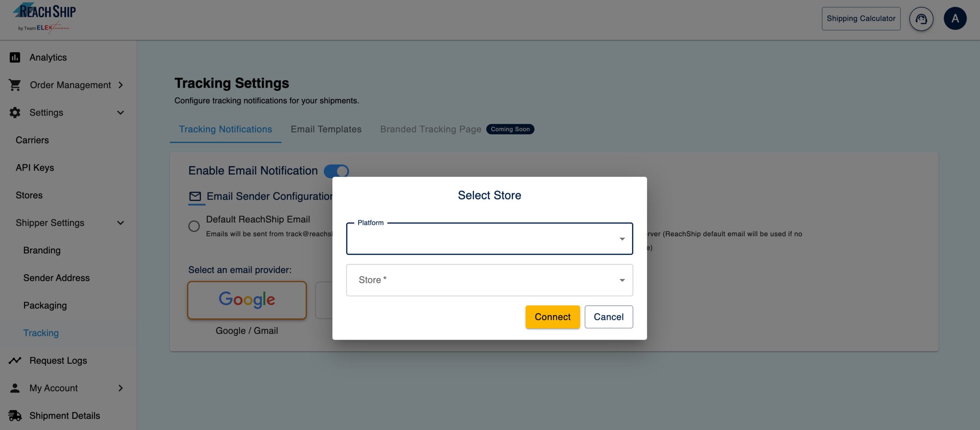Click the Connect button
This screenshot has height=430, width=980.
[552, 317]
